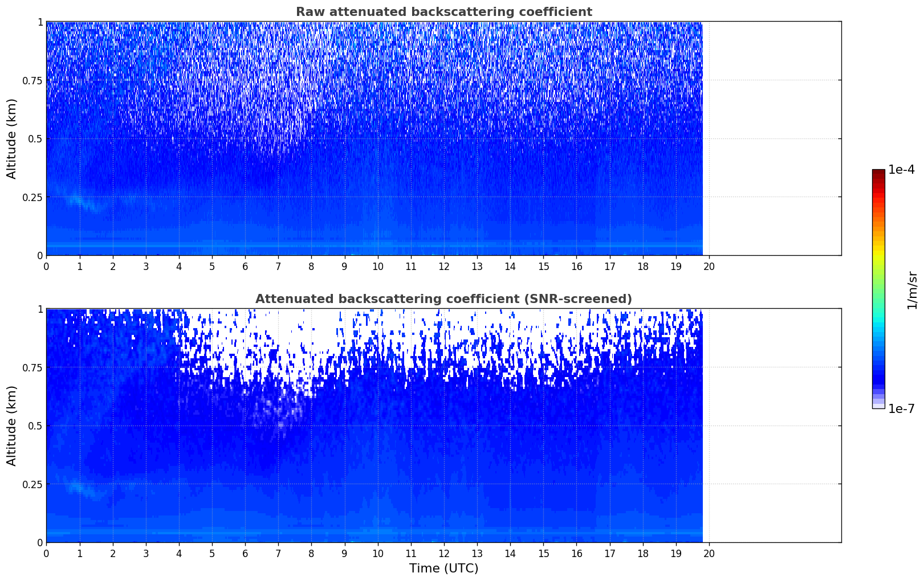
Task: Click the '0.25' altitude tick of bottom plot
Action: [32, 484]
